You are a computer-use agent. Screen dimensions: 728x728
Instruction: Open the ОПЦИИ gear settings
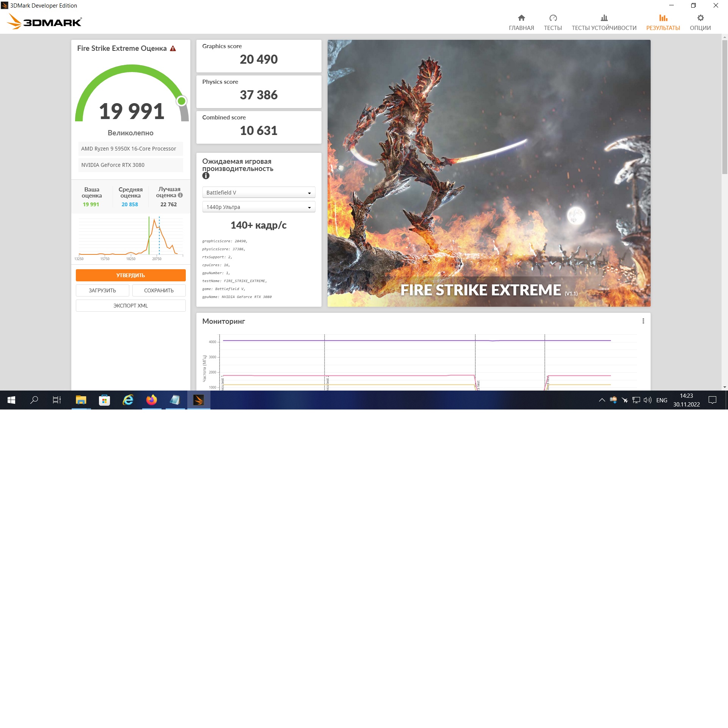point(700,18)
